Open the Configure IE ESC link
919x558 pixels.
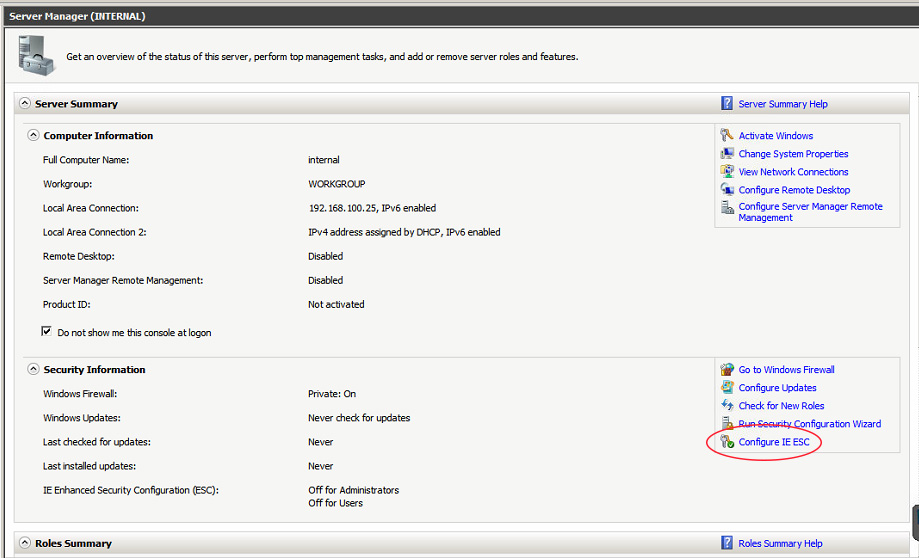click(x=774, y=442)
